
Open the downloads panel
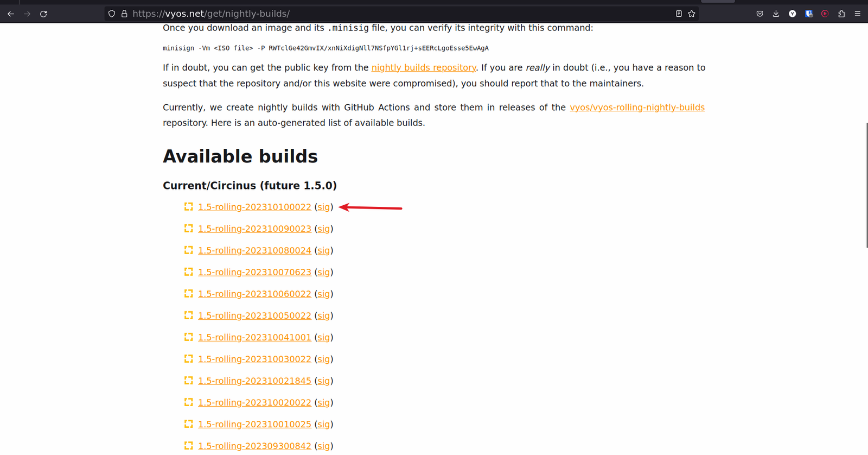[x=776, y=14]
